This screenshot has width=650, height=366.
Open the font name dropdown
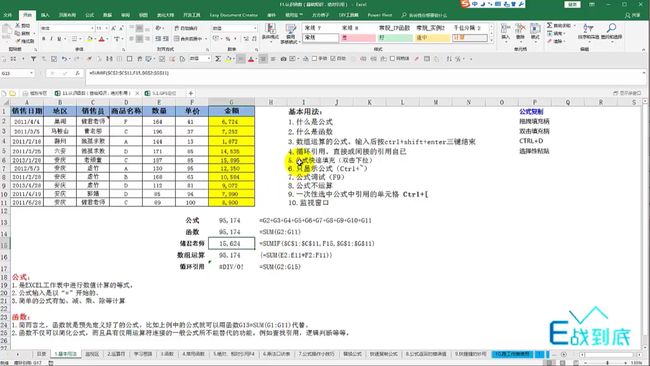(x=92, y=28)
